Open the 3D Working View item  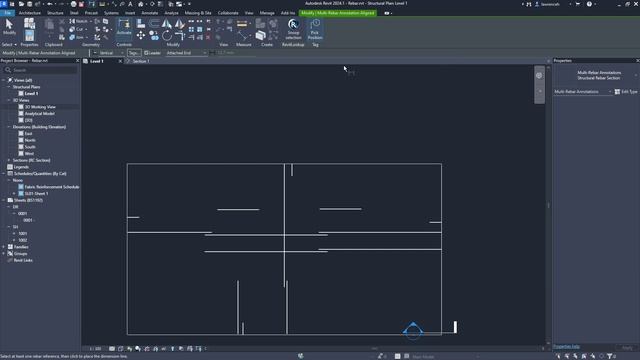pyautogui.click(x=40, y=107)
